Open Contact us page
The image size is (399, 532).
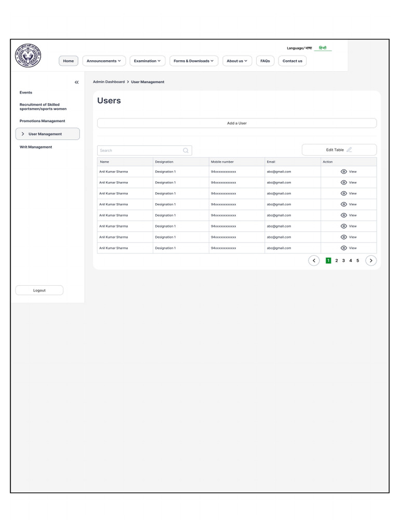click(292, 61)
